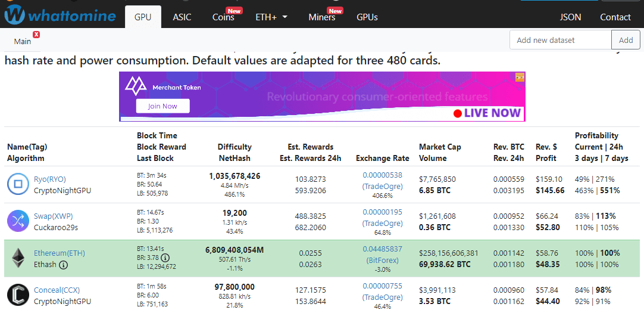
Task: Focus the Add new dataset field
Action: pos(561,40)
